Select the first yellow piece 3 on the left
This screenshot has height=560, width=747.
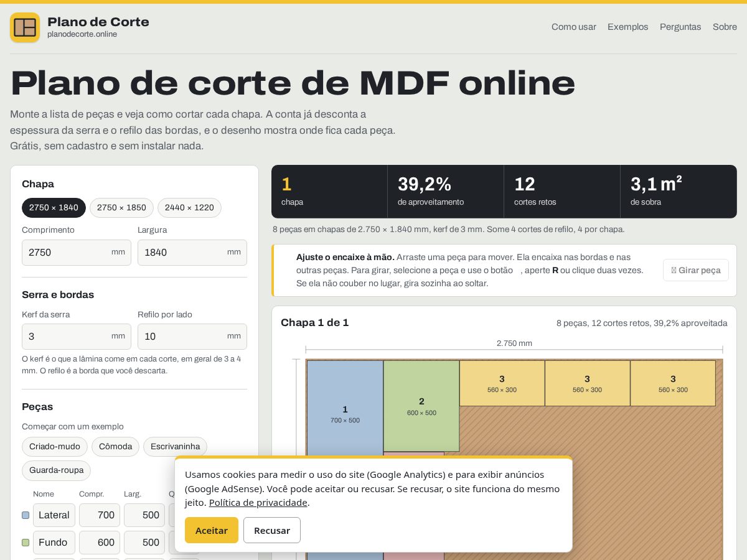click(x=502, y=383)
